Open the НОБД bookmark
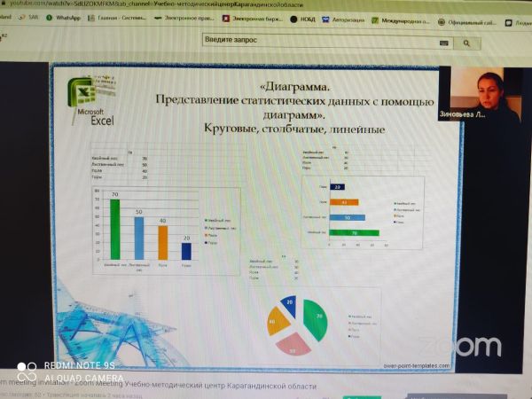Image resolution: width=532 pixels, height=399 pixels. click(301, 18)
